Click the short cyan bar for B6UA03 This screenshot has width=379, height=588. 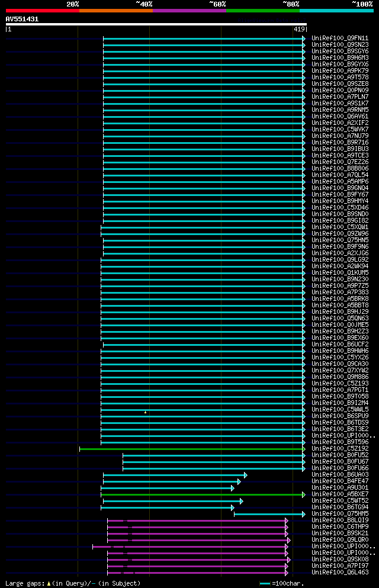[175, 475]
